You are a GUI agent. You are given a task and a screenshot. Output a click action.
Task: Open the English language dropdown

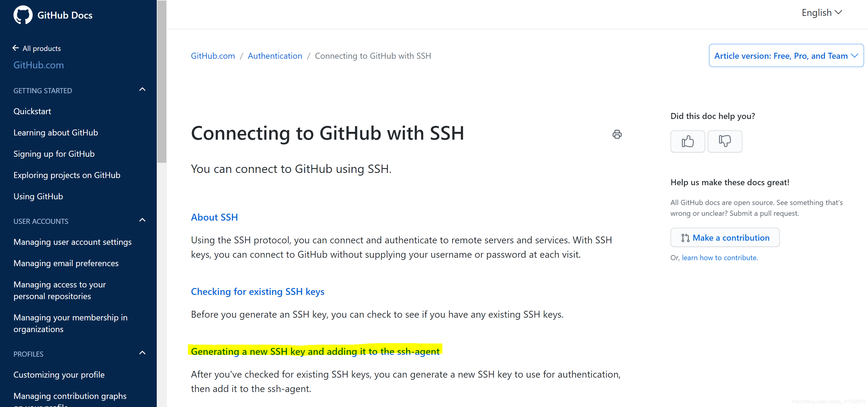[x=822, y=13]
